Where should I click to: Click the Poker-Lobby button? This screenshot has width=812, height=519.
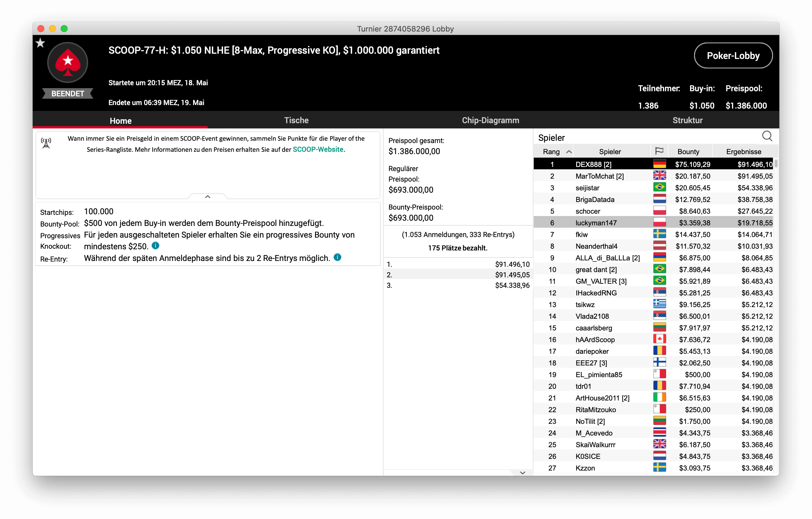733,56
